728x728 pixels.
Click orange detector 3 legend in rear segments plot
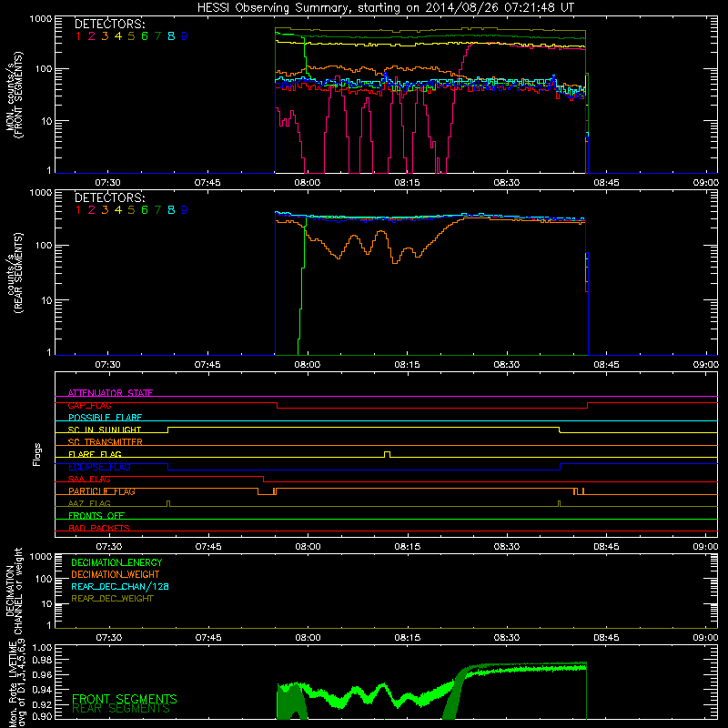(105, 210)
